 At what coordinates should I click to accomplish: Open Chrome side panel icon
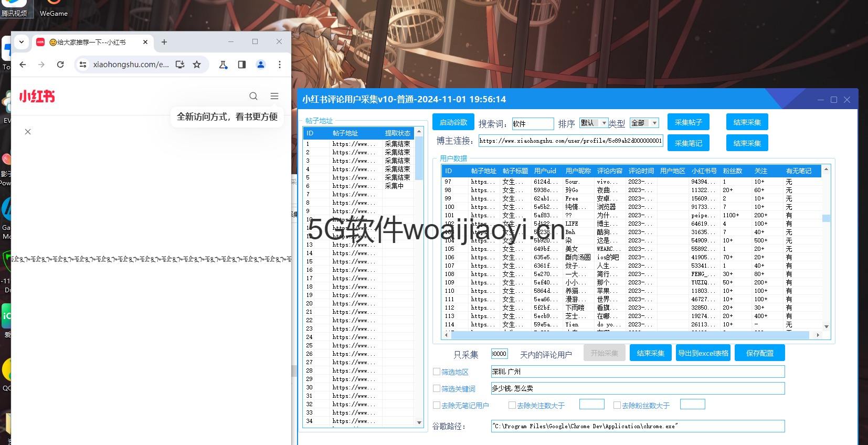242,65
